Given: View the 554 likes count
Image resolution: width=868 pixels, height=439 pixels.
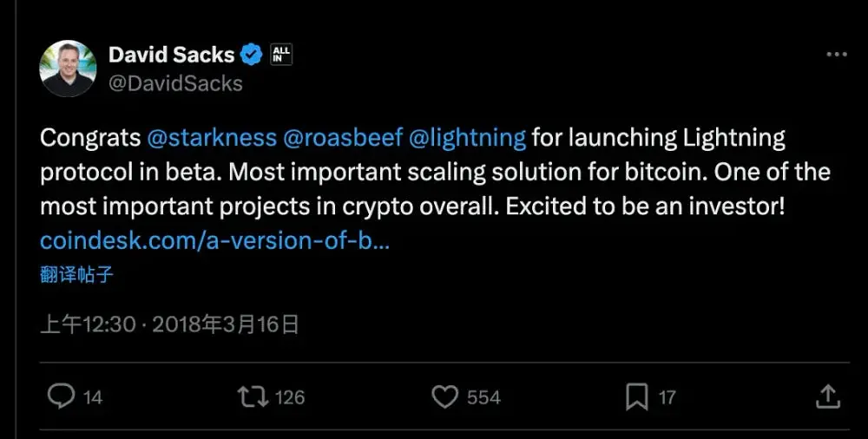Looking at the screenshot, I should coord(483,397).
